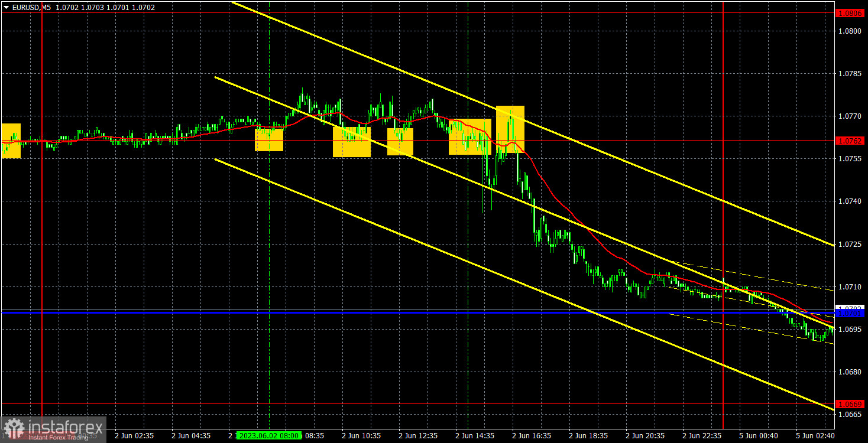Select the red 1.0762 price level label
This screenshot has height=443, width=868.
click(850, 141)
